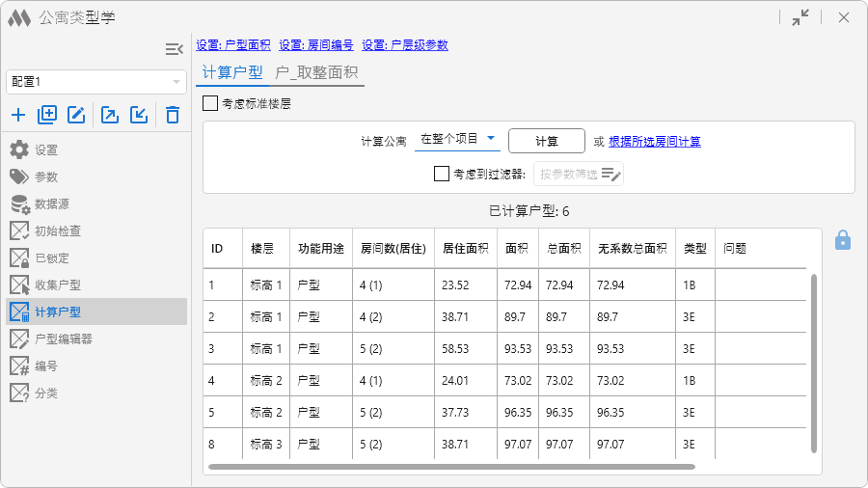The height and width of the screenshot is (488, 868).
Task: Click the edit configuration pencil icon
Action: 77,115
